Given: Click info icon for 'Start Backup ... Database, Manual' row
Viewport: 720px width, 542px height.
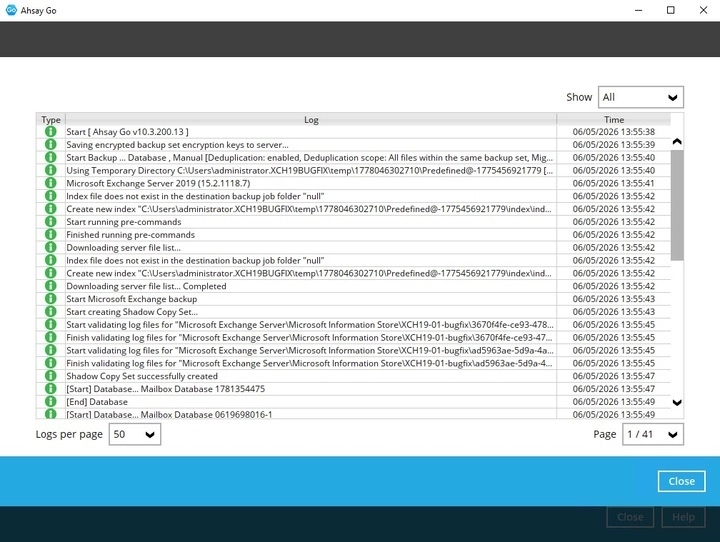Looking at the screenshot, I should 51,158.
